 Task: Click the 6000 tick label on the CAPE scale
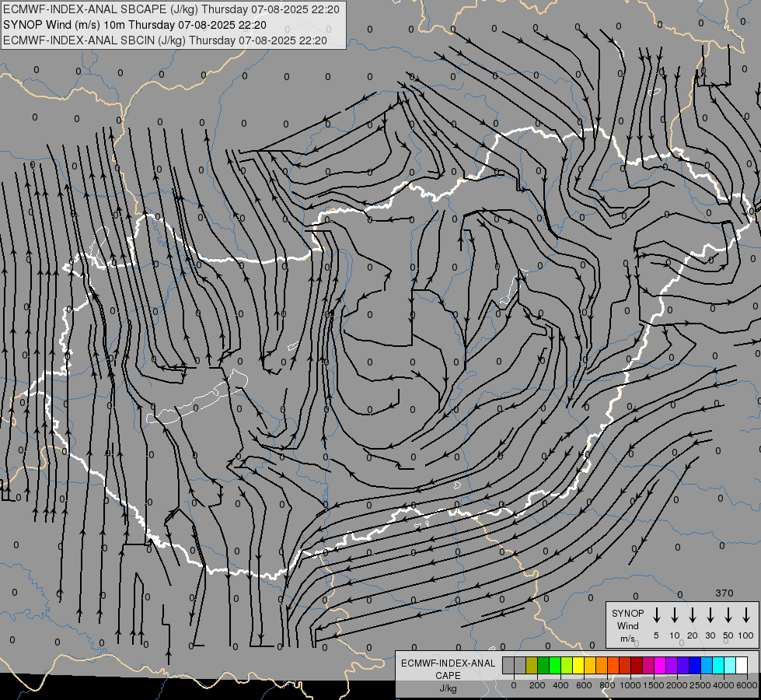tap(747, 685)
